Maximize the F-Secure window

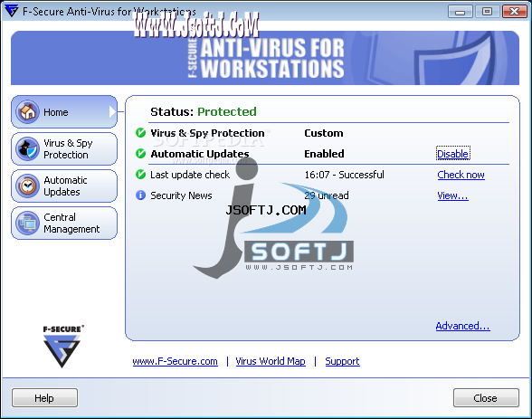(x=487, y=12)
